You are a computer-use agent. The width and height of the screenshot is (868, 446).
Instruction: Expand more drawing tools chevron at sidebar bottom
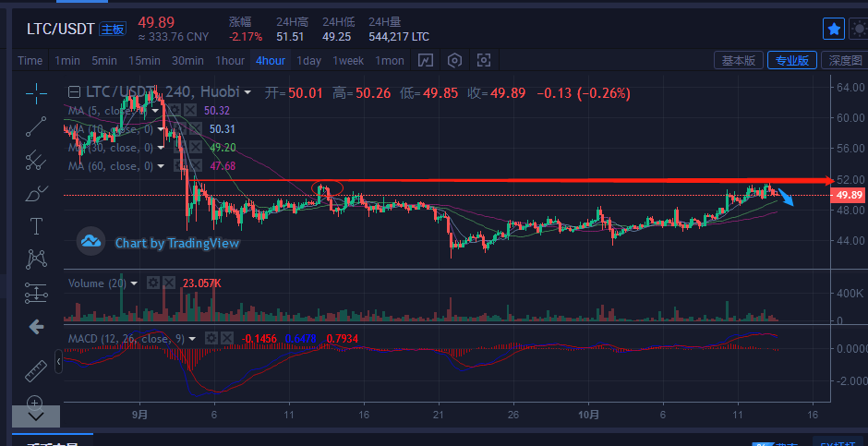pos(36,416)
